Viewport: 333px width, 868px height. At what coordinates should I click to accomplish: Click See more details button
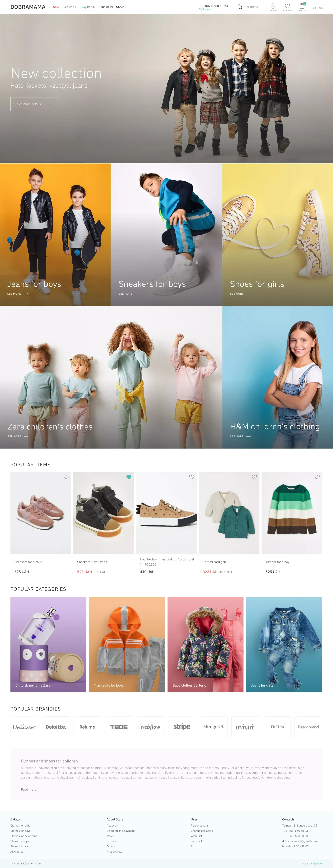coord(35,104)
